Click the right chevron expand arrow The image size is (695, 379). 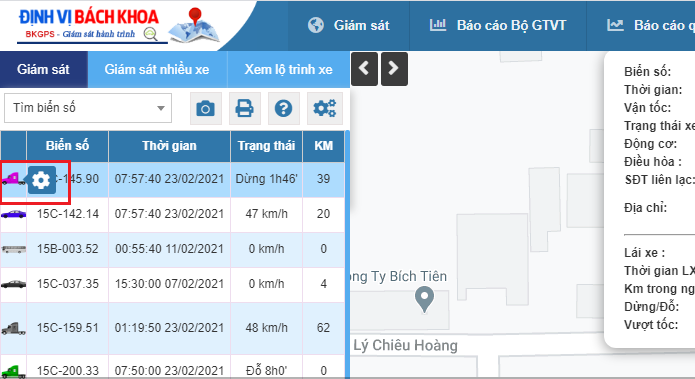click(394, 69)
